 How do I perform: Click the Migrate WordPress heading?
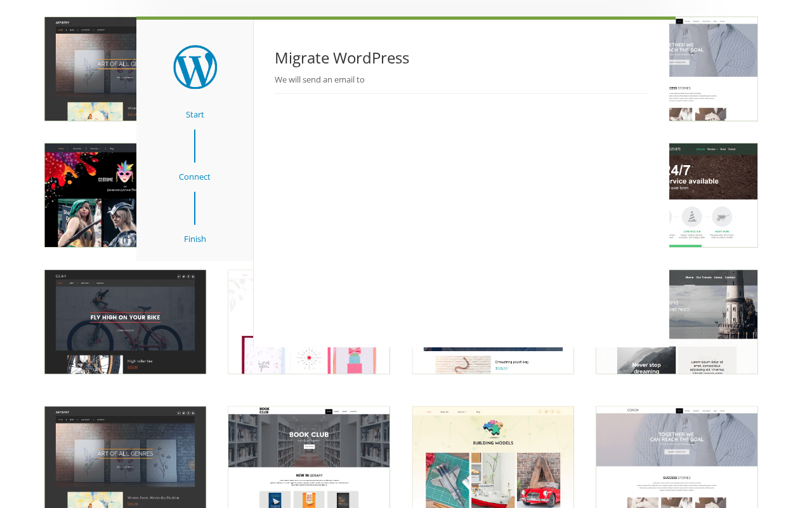(342, 58)
